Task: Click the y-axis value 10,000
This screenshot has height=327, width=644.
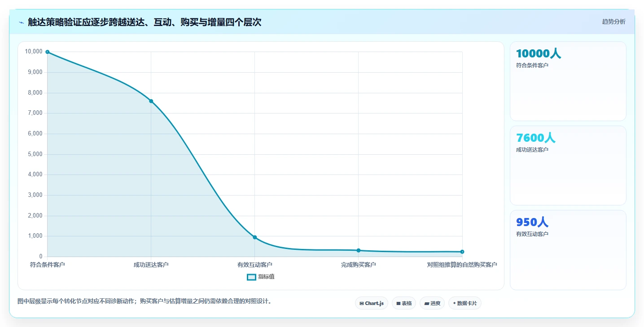Action: pyautogui.click(x=34, y=52)
